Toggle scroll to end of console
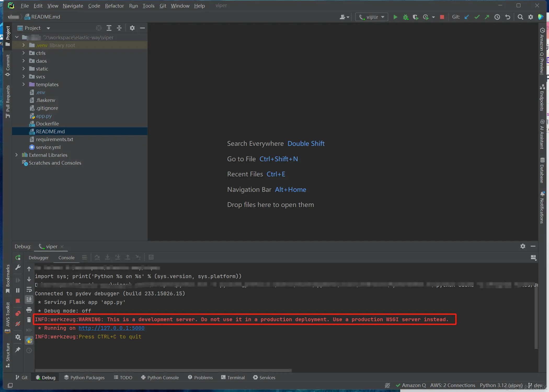The width and height of the screenshot is (549, 392). 29,299
